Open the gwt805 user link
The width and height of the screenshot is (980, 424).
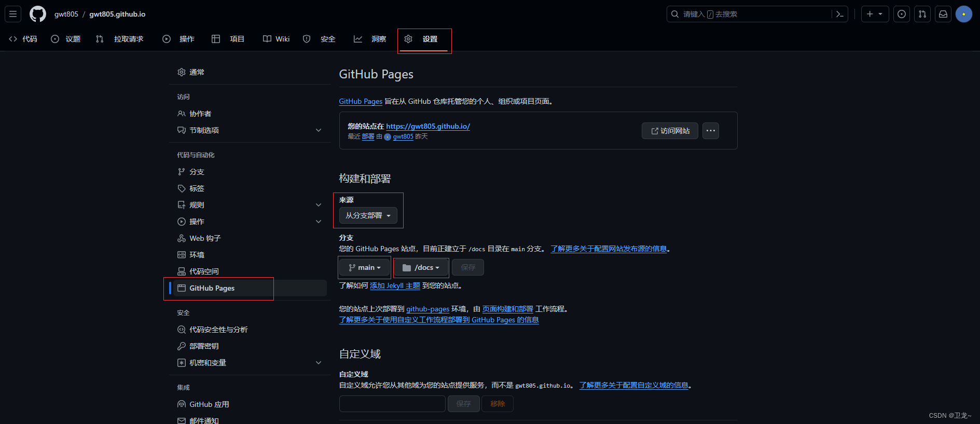403,136
